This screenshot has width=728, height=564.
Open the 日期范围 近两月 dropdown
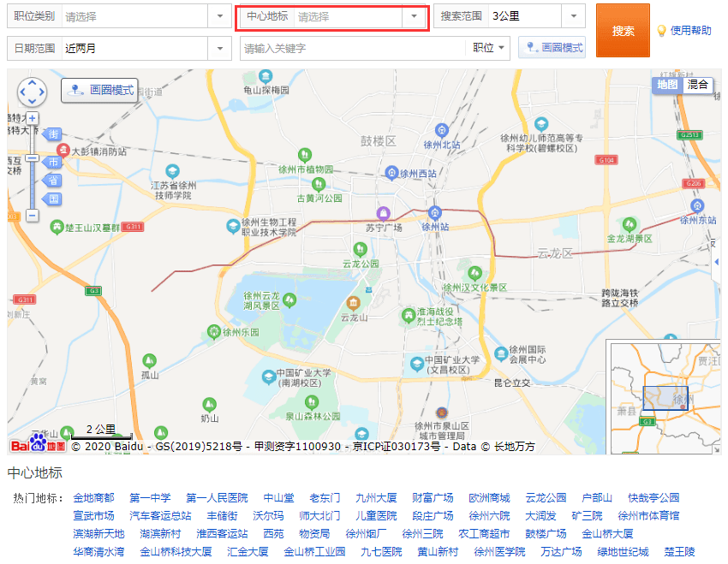point(220,48)
